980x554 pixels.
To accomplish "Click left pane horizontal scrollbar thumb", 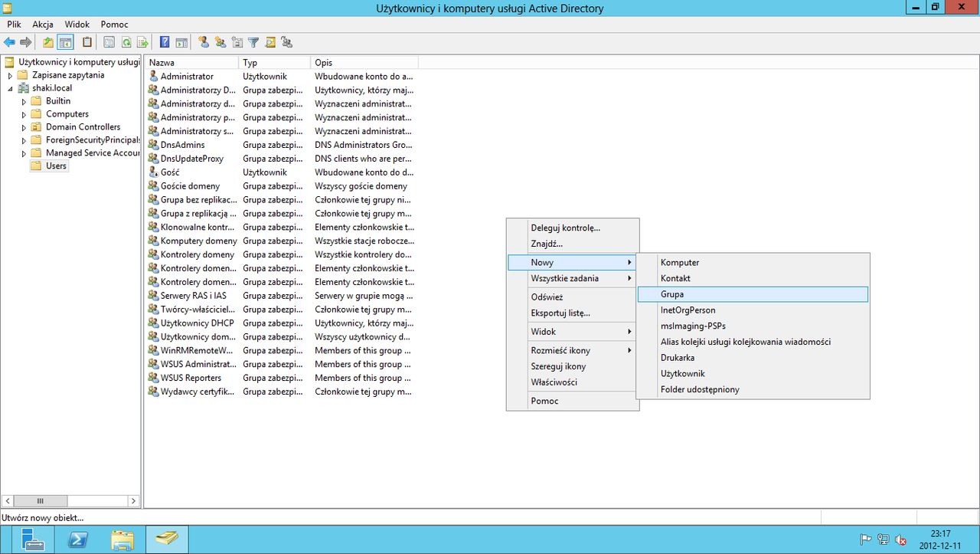I will click(x=41, y=501).
